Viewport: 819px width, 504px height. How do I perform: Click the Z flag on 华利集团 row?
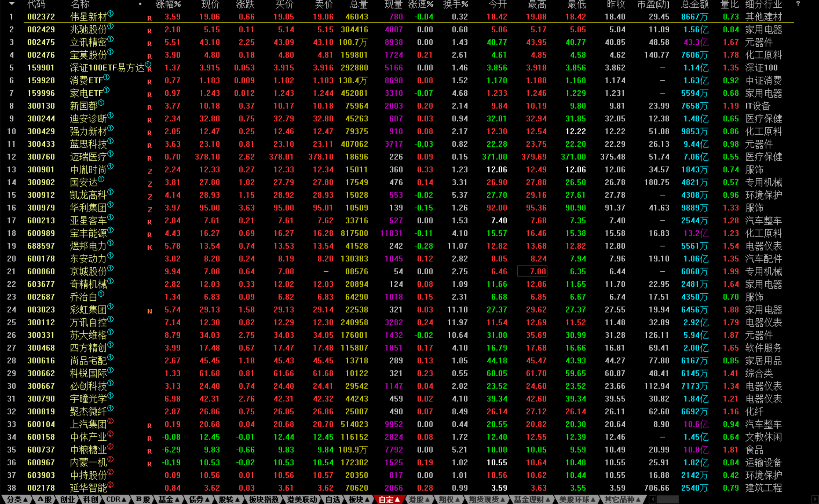150,210
